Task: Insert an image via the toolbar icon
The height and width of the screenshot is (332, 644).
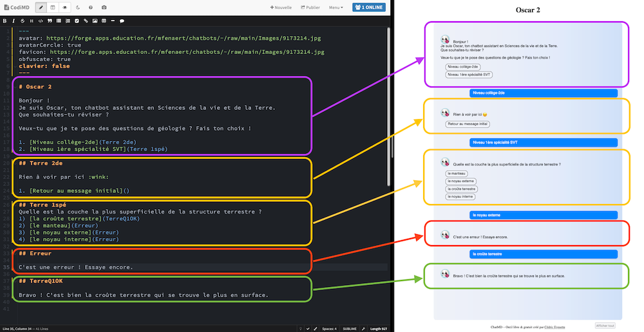Action: 94,21
